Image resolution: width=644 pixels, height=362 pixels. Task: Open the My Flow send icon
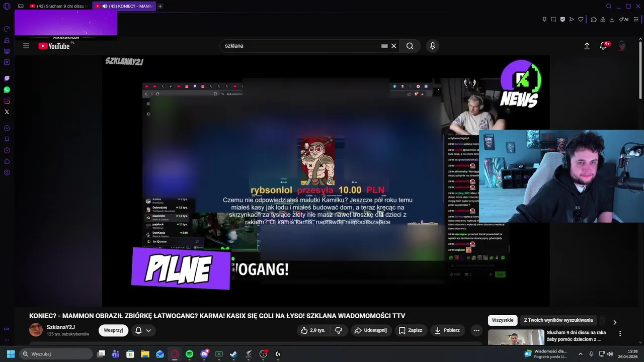click(x=572, y=19)
